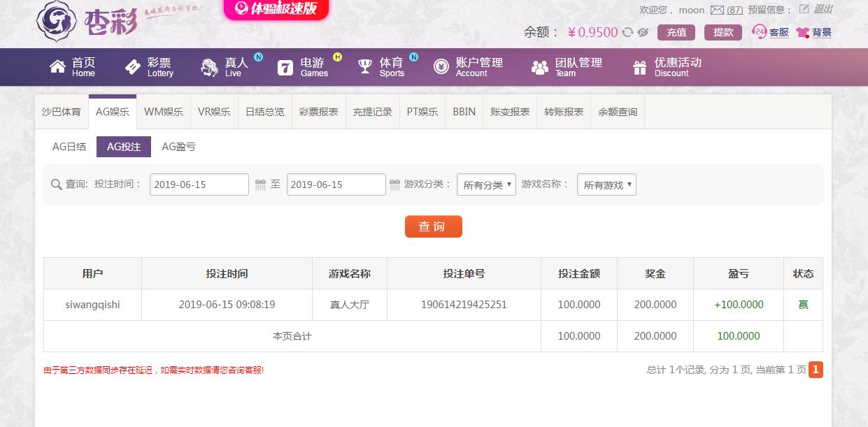Open the start date calendar icon
The height and width of the screenshot is (427, 868).
pos(260,184)
